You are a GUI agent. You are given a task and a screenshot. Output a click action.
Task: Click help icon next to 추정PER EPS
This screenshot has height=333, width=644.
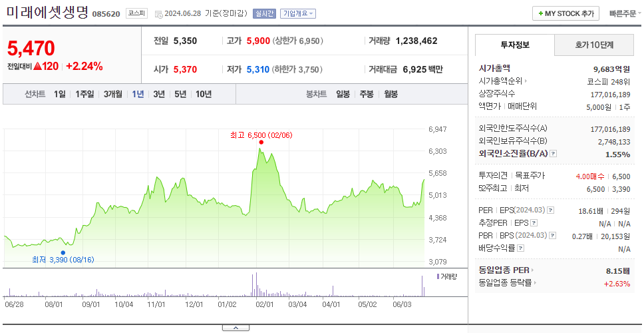534,223
